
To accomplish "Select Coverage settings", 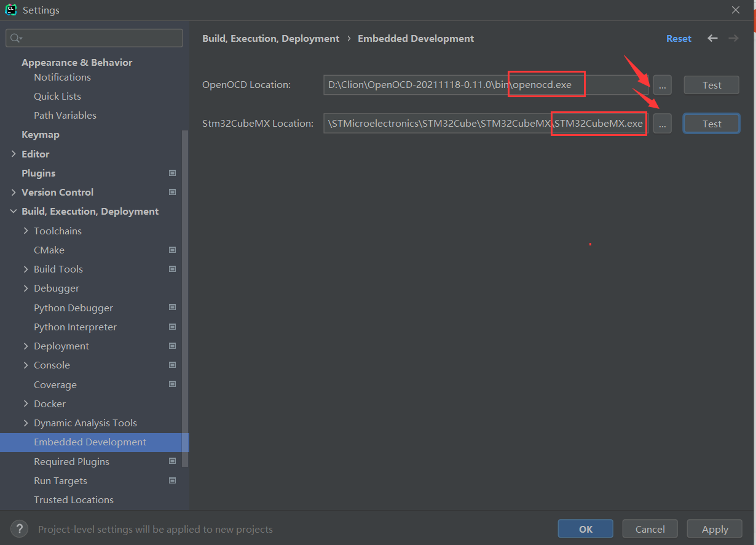I will 55,384.
